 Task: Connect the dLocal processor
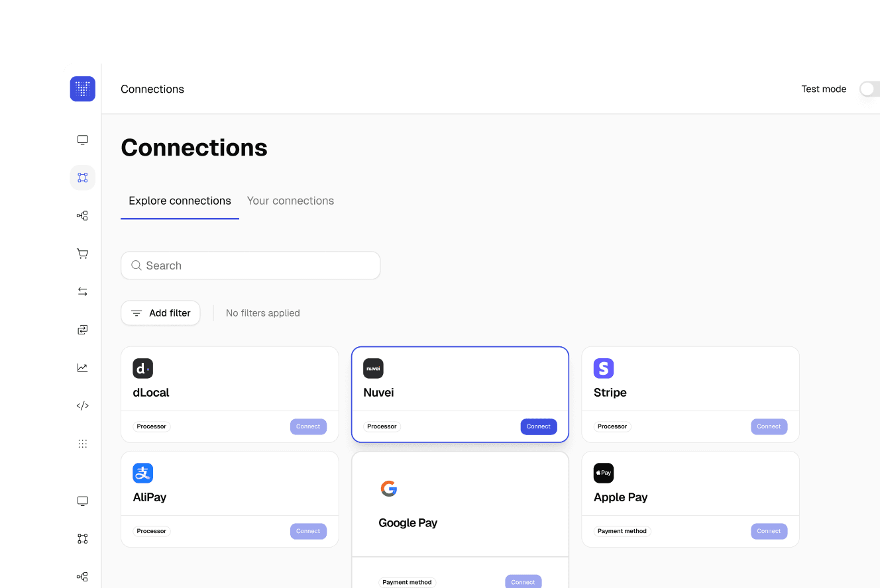coord(308,426)
